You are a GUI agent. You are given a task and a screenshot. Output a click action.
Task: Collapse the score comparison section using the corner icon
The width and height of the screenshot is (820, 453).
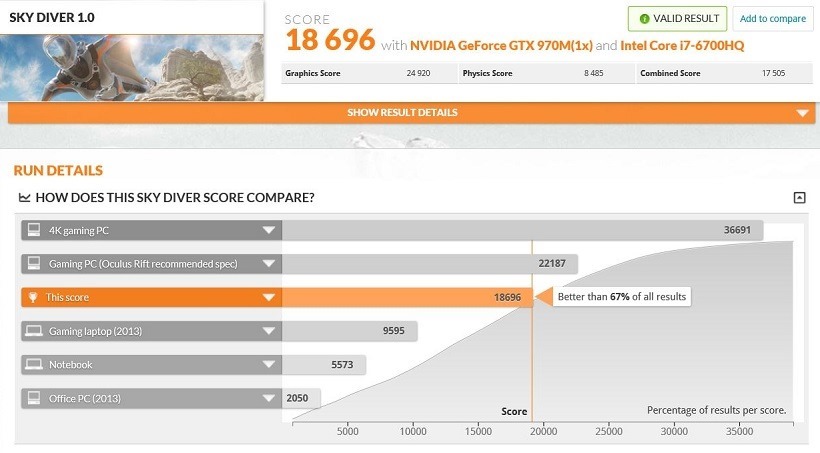tap(799, 197)
